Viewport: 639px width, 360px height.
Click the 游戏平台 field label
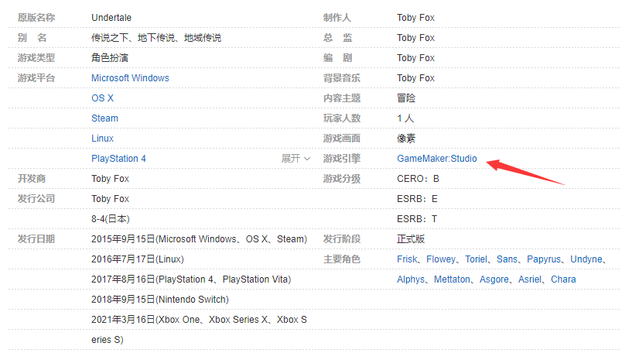(x=36, y=78)
